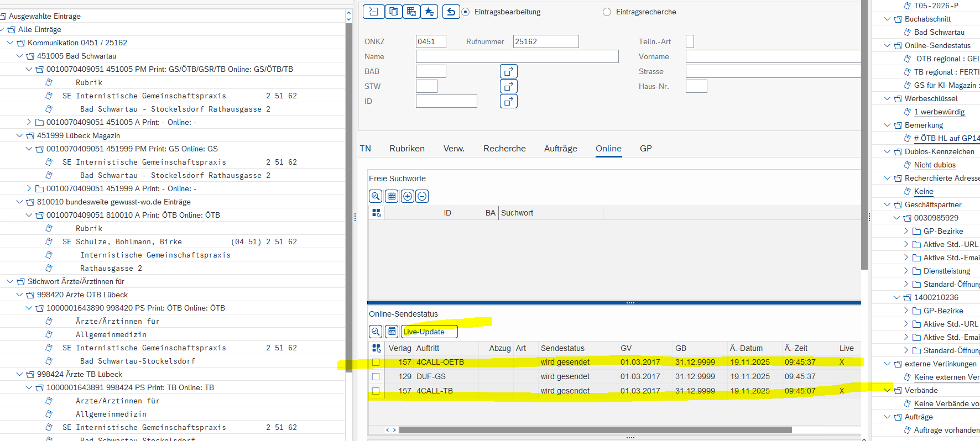Open the 1 werbewürdig link

pos(939,112)
